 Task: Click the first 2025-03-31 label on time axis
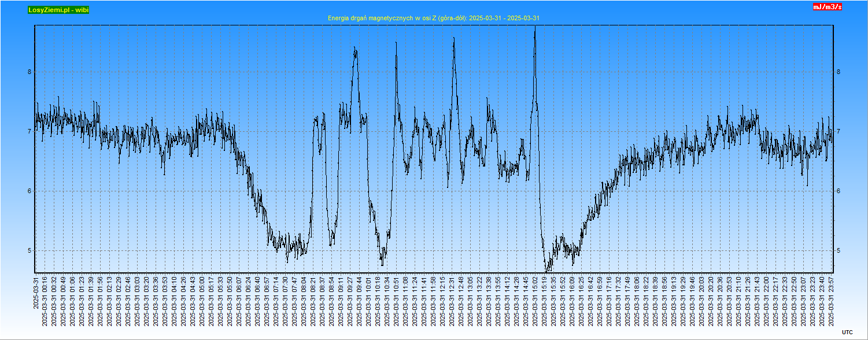[36, 293]
